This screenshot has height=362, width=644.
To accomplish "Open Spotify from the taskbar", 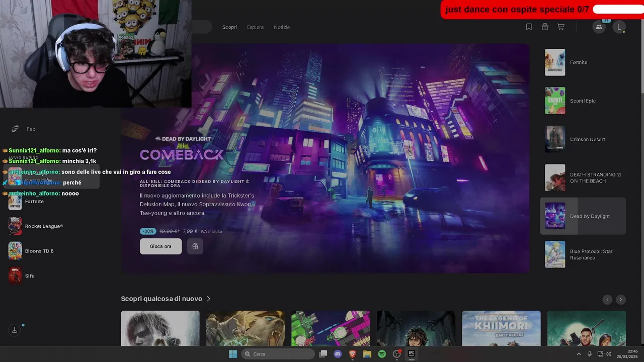I will (382, 354).
